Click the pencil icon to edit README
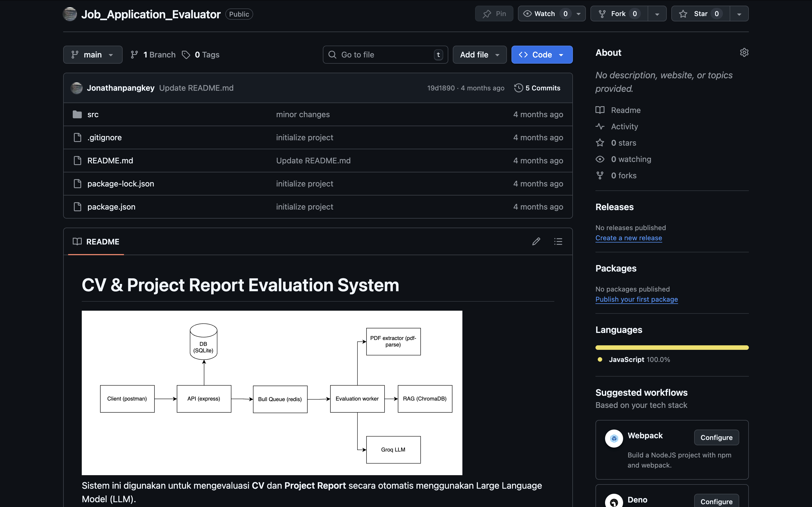This screenshot has width=812, height=507. click(536, 241)
